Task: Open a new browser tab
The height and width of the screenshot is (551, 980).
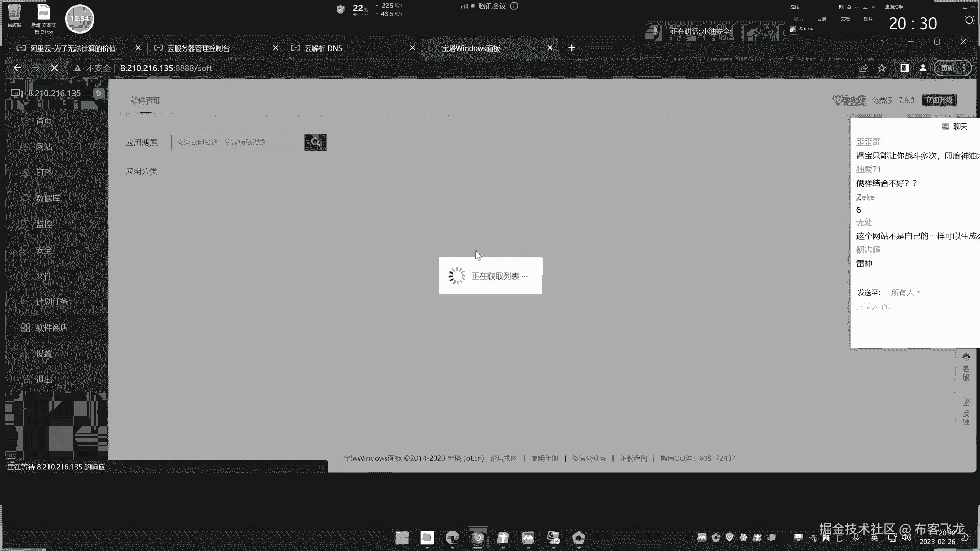Action: click(572, 48)
